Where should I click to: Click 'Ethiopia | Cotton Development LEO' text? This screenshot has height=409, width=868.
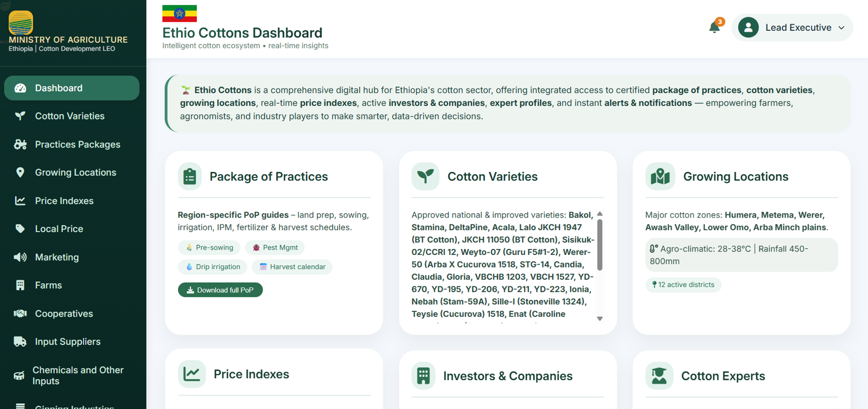(62, 49)
